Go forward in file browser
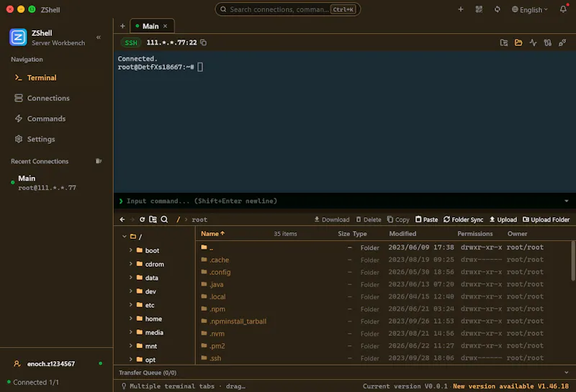Viewport: 576px width, 392px height. [132, 219]
